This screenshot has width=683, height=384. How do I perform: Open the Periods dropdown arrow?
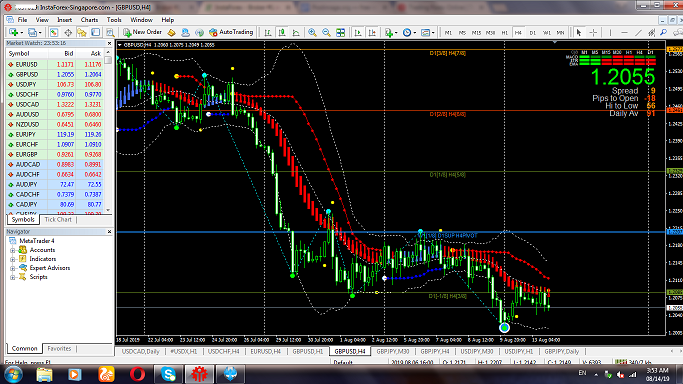pyautogui.click(x=415, y=33)
